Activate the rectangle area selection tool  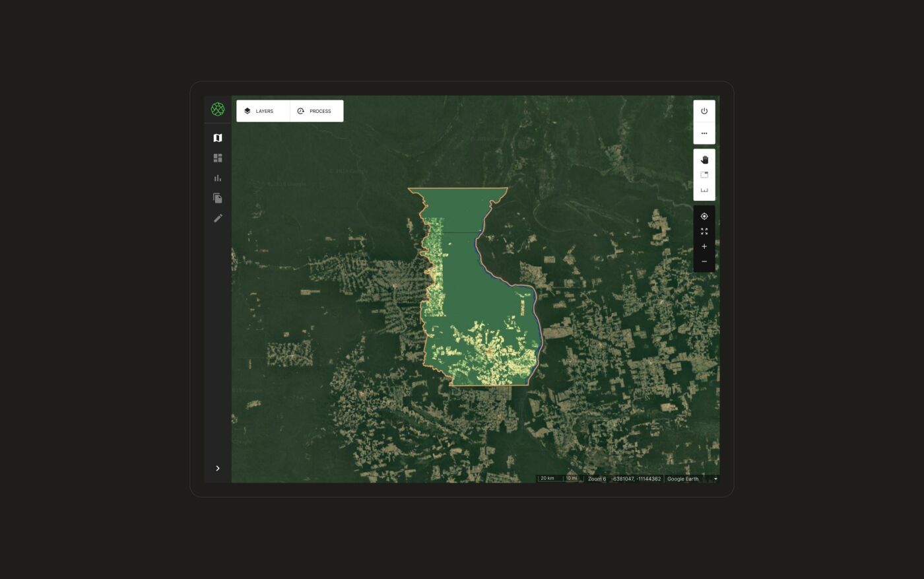pos(704,175)
